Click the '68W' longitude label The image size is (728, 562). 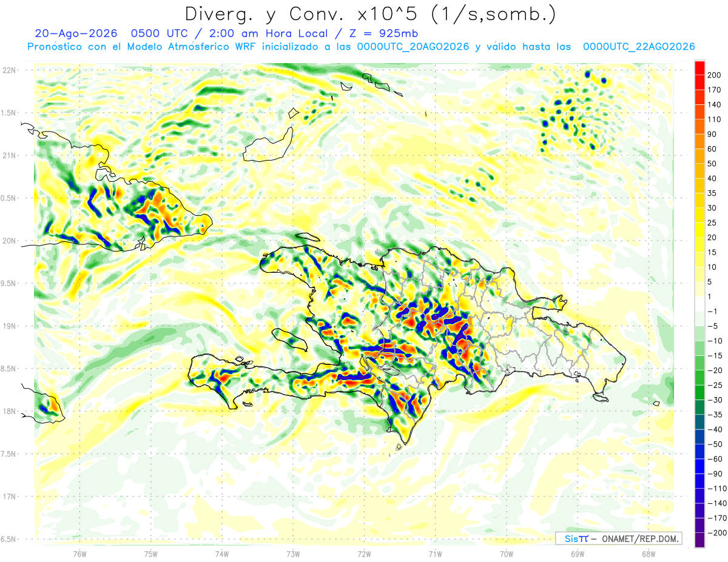(649, 554)
